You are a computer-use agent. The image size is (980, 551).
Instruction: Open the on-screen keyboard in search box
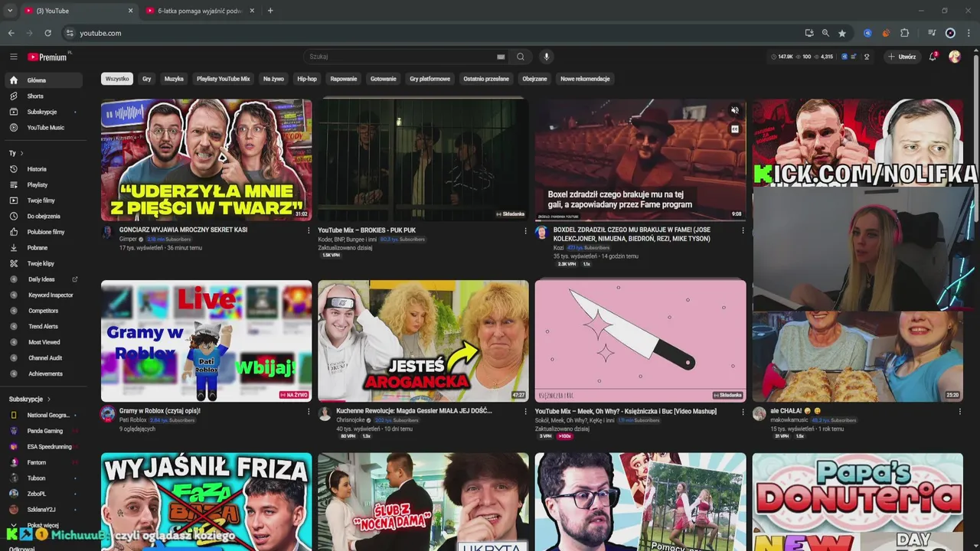point(501,57)
